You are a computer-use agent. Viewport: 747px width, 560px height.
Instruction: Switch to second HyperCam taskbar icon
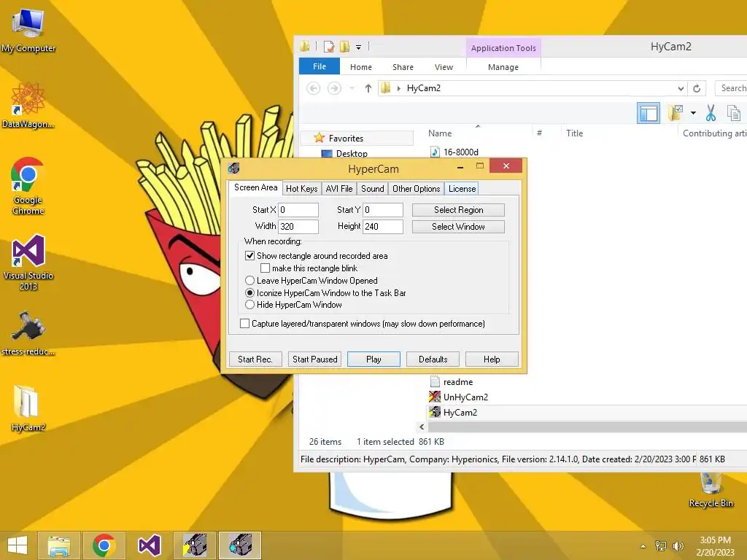240,545
